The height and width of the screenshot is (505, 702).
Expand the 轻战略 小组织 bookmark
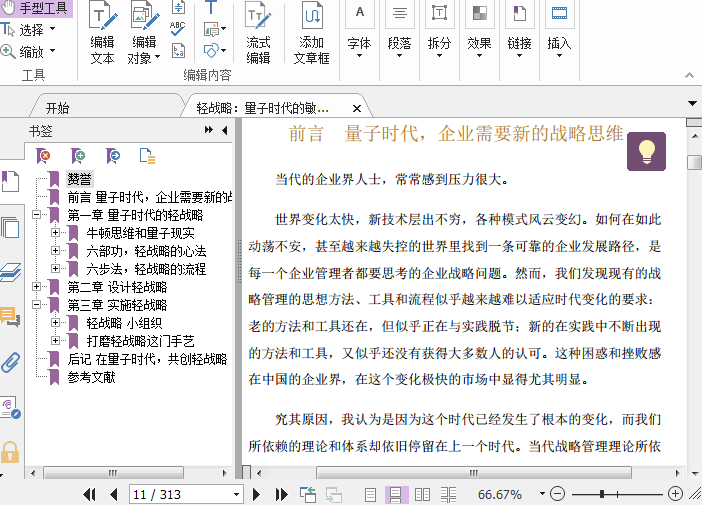[56, 322]
